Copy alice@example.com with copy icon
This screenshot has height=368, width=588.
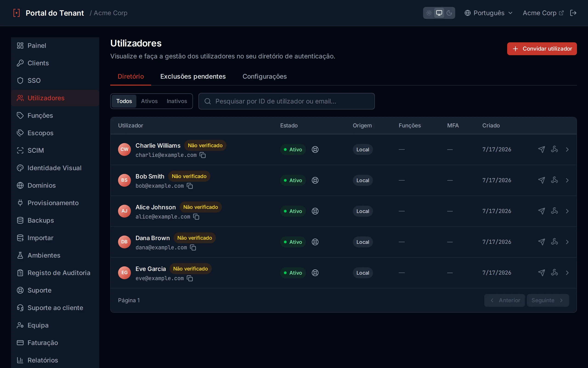tap(196, 217)
